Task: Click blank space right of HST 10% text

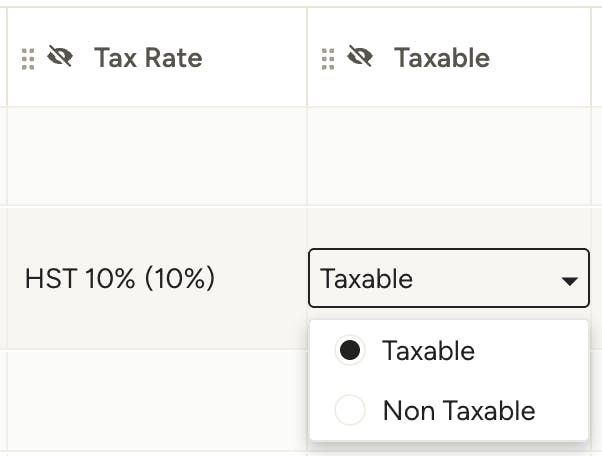Action: point(261,278)
